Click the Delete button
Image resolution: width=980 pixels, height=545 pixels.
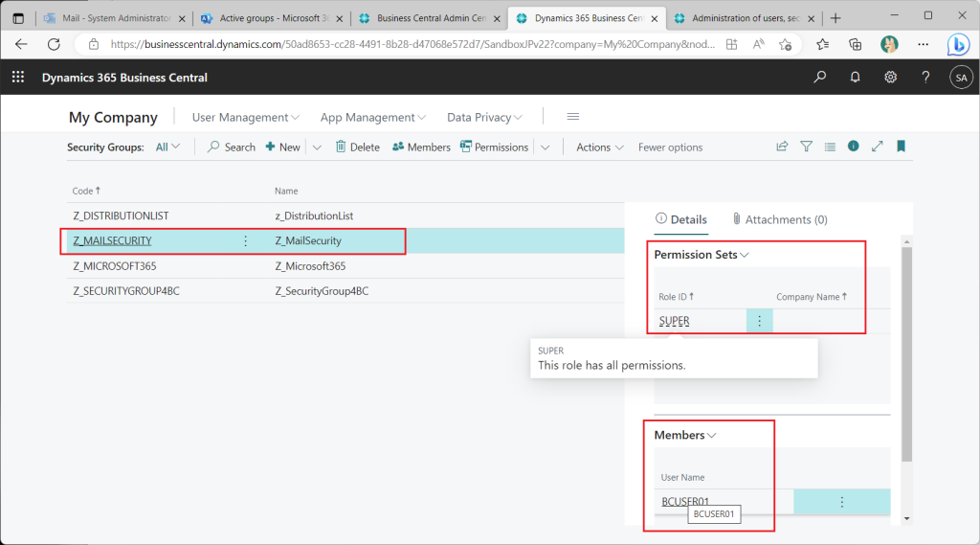coord(357,148)
